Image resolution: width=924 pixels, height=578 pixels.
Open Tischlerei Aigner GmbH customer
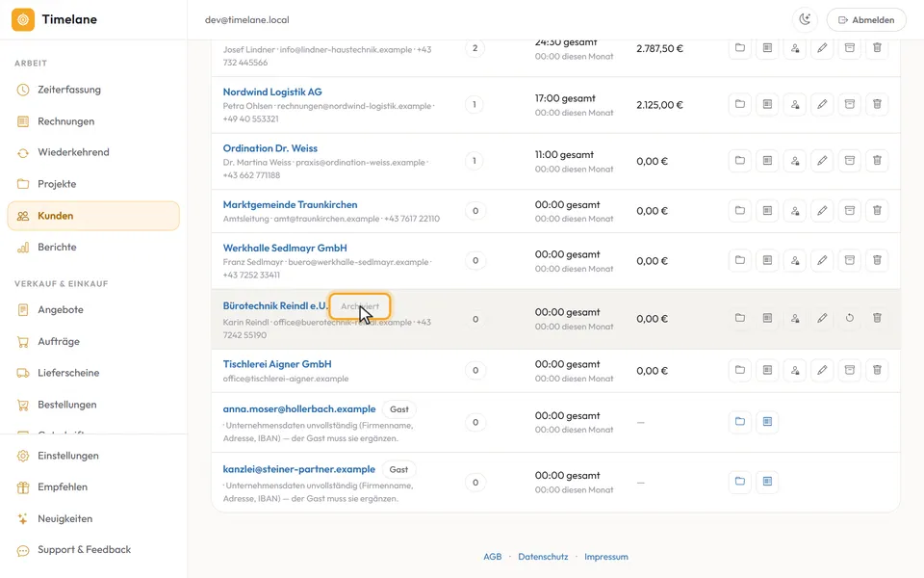(277, 364)
